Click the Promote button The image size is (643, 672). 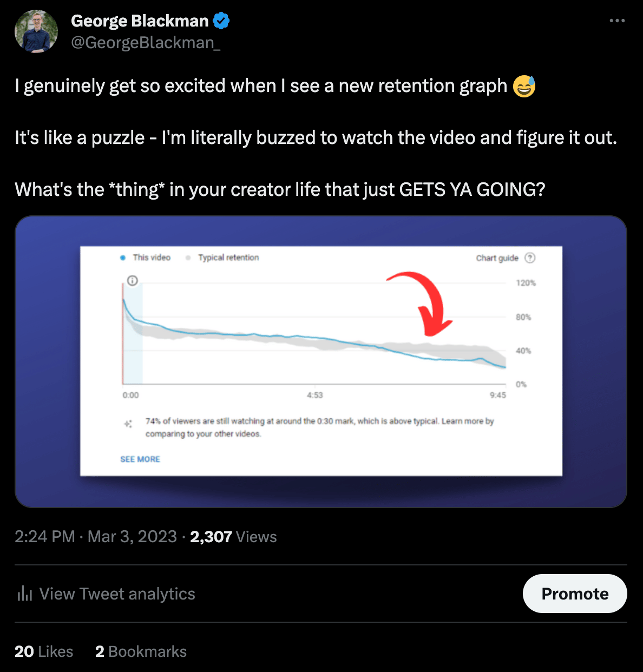[575, 594]
